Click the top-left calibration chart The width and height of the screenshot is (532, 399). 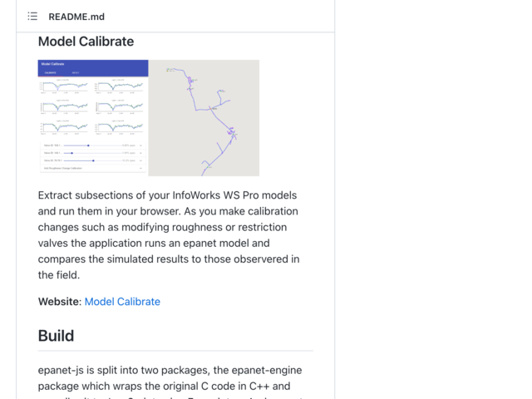[66, 86]
